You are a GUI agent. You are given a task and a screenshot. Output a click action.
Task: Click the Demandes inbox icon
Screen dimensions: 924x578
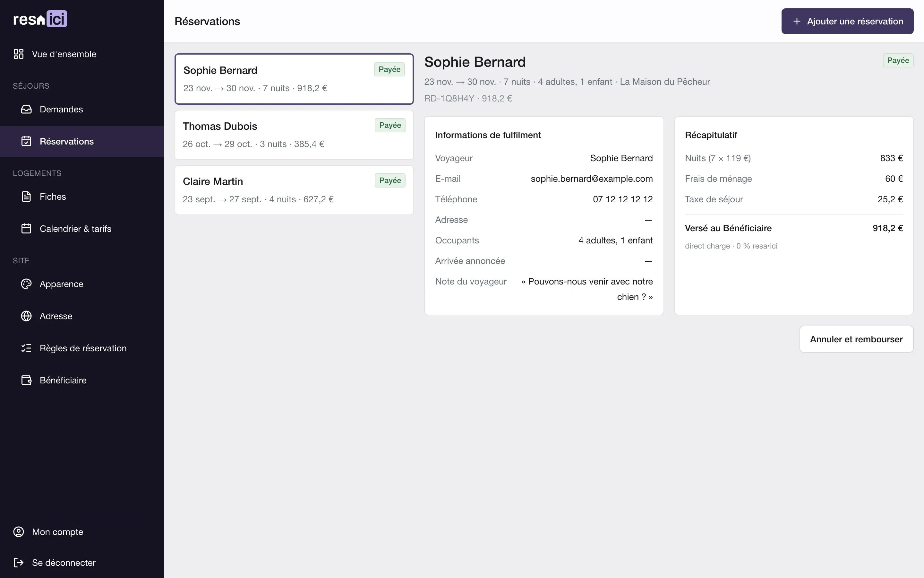click(26, 109)
